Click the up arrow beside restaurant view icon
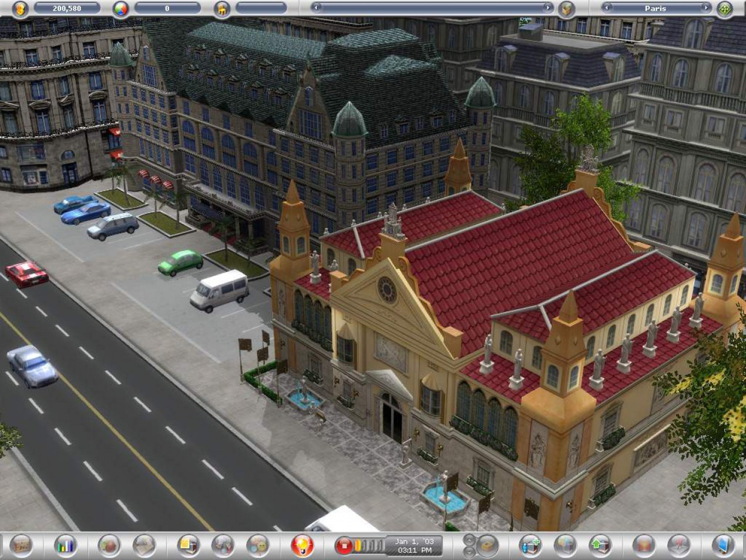Image resolution: width=746 pixels, height=560 pixels. tap(468, 539)
